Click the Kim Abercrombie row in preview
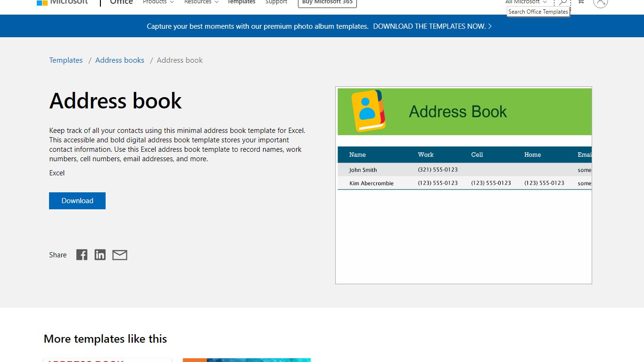 (x=464, y=183)
